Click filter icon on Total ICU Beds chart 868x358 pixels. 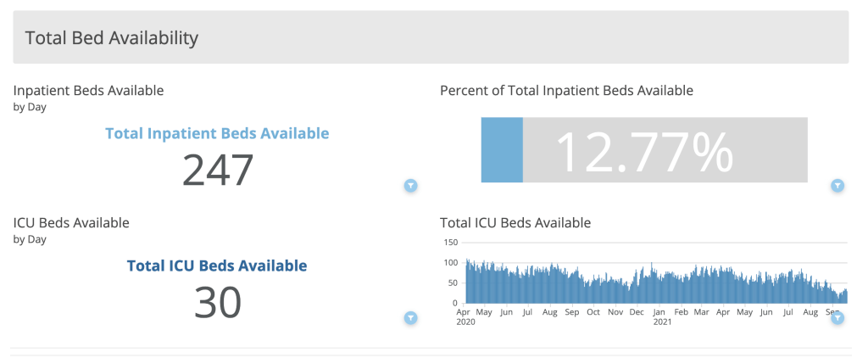837,318
